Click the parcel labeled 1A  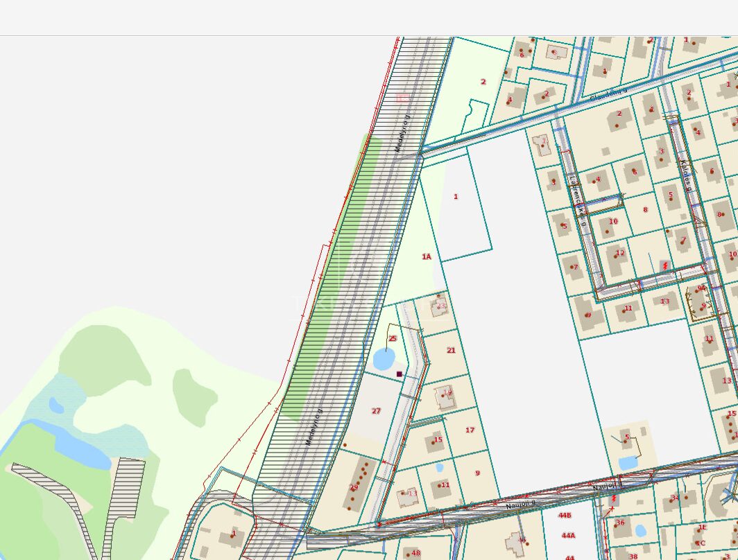pos(427,257)
